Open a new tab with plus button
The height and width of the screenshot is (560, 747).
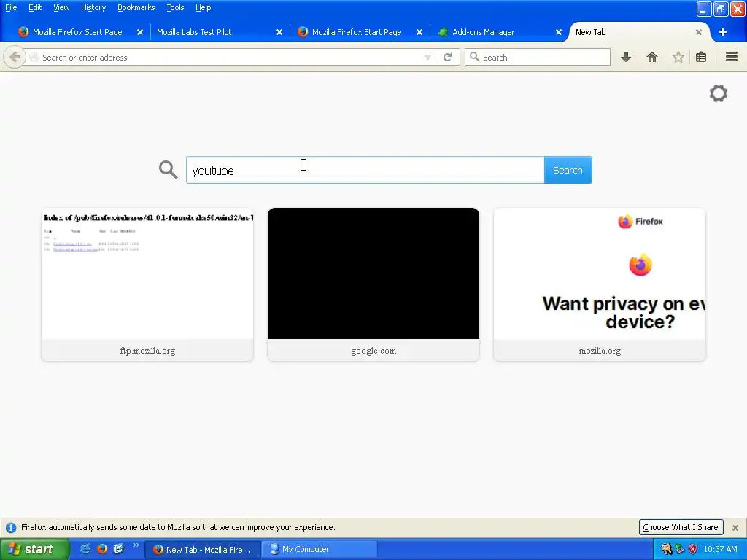(723, 32)
